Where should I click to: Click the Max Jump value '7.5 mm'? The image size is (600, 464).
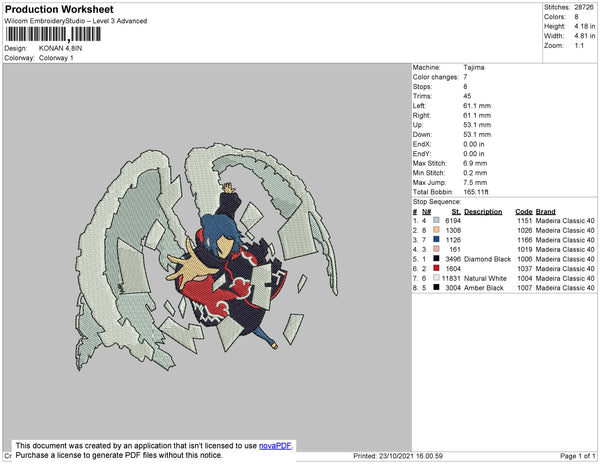coord(475,182)
